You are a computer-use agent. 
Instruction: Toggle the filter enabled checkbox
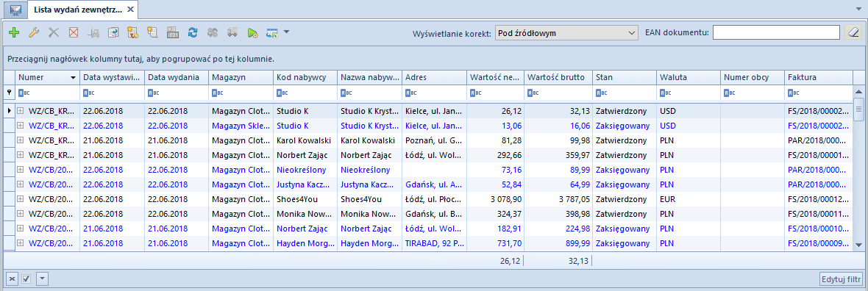[26, 279]
